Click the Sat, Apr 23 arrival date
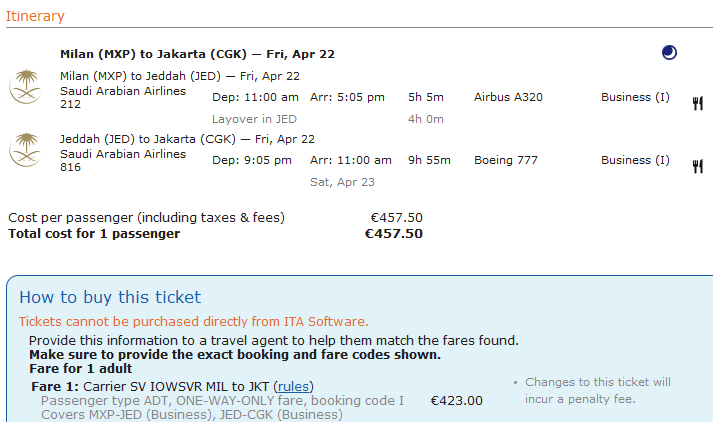Screen dimensions: 713x422 coord(342,182)
